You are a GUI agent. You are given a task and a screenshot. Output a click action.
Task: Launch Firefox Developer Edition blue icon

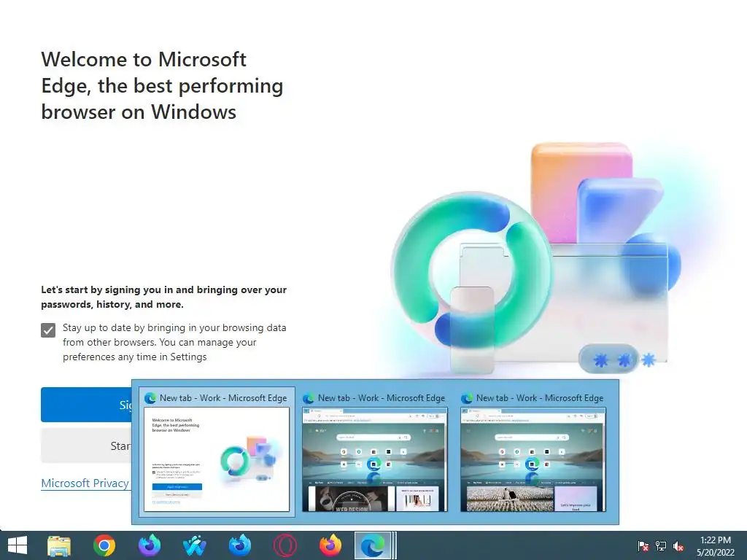(239, 545)
